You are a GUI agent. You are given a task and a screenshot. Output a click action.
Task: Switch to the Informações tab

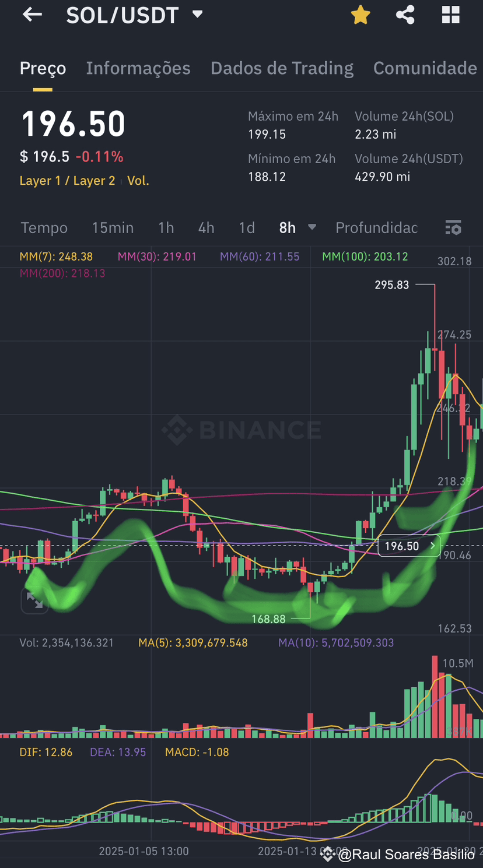click(138, 68)
